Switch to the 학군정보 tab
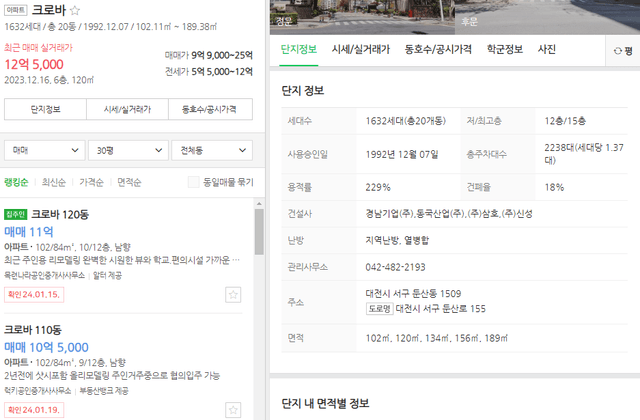 tap(505, 50)
